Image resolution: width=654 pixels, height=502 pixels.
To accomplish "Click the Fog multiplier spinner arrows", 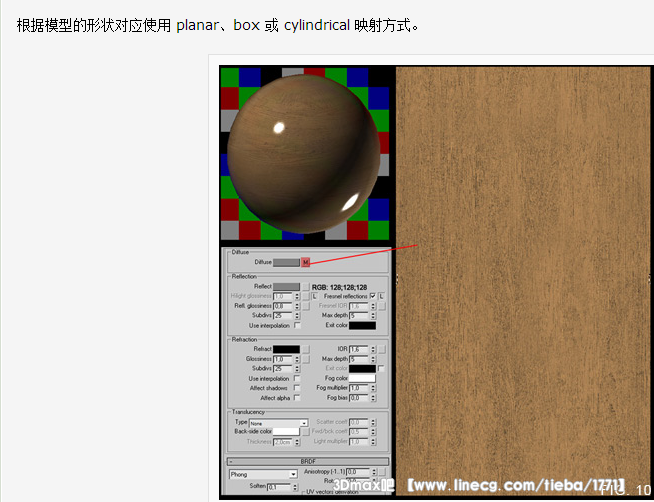I will click(x=373, y=388).
